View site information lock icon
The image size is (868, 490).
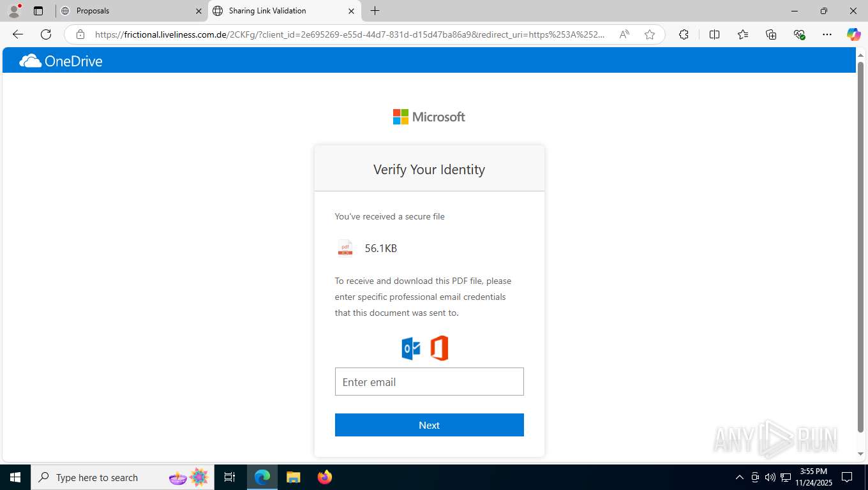80,34
